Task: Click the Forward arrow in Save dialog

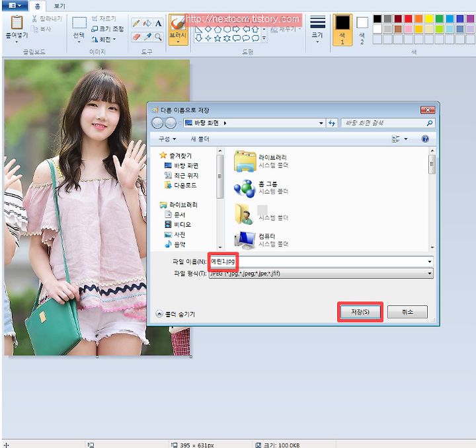Action: 171,123
